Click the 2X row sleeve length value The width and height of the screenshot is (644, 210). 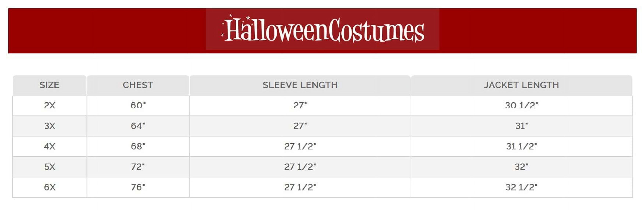(300, 106)
